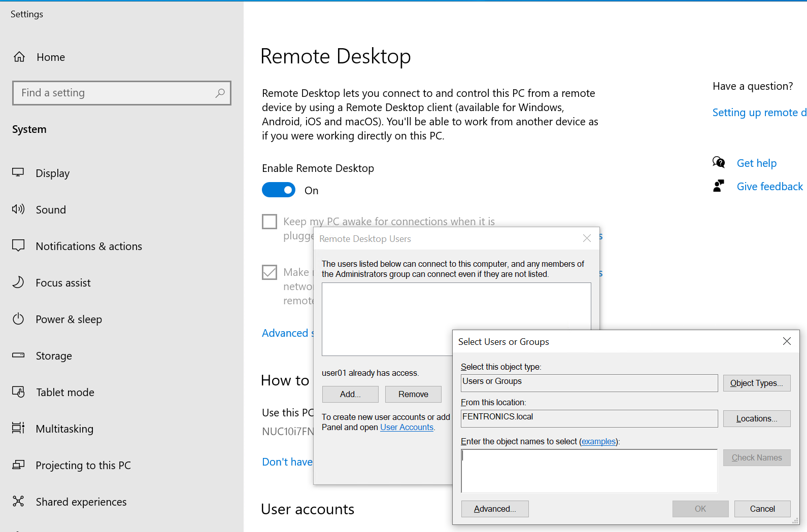Click the Shared experiences icon
The image size is (807, 532).
pyautogui.click(x=18, y=501)
